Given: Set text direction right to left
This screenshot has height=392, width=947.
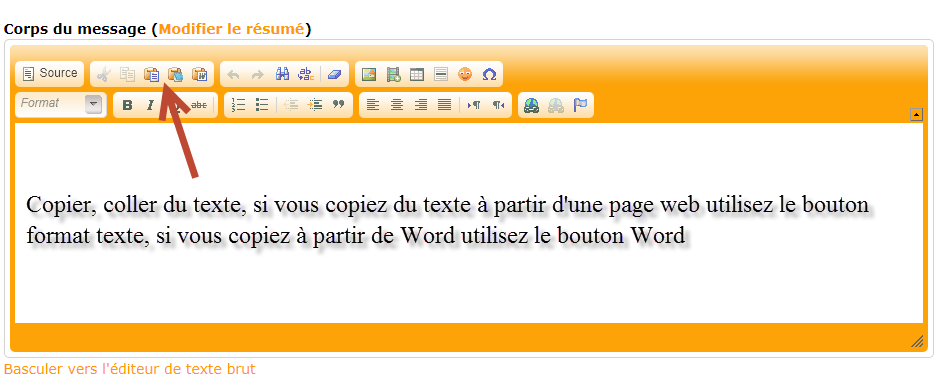Looking at the screenshot, I should pos(498,105).
